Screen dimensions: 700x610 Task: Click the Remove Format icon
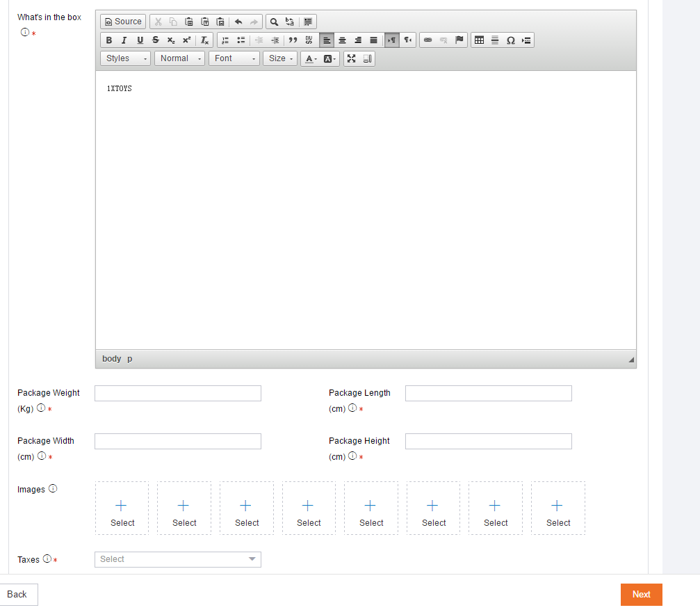point(204,40)
